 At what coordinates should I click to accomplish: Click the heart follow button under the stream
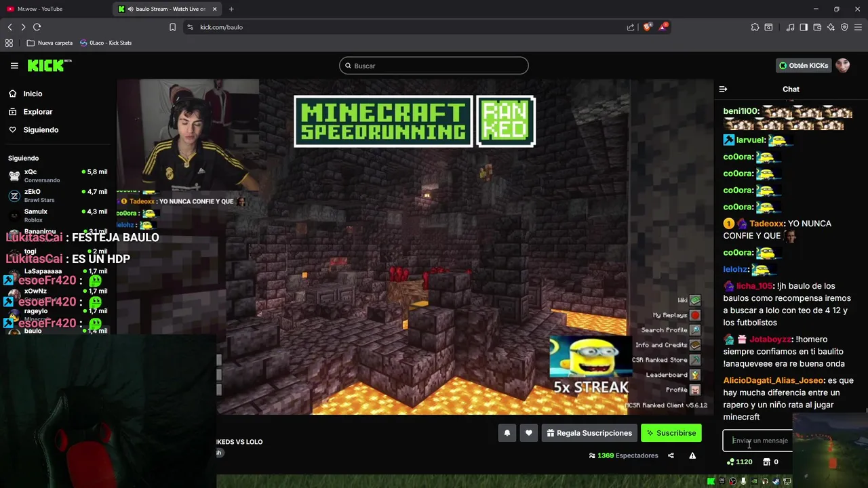(x=529, y=433)
